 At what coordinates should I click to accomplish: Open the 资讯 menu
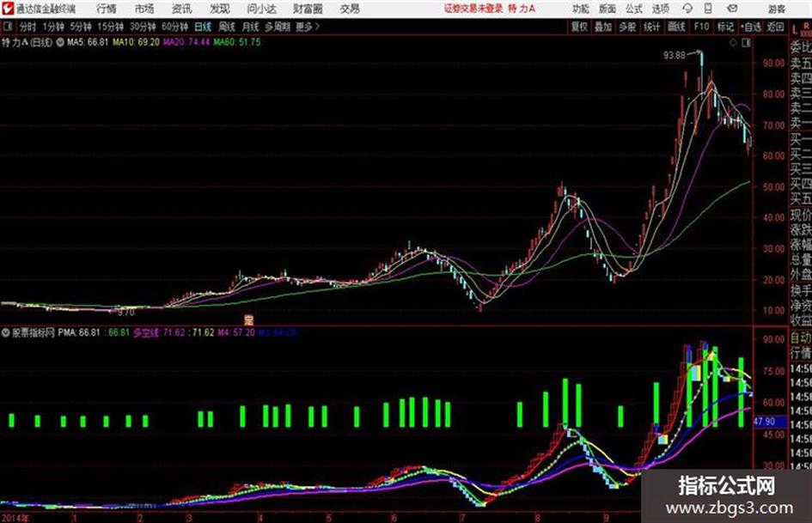(x=182, y=9)
